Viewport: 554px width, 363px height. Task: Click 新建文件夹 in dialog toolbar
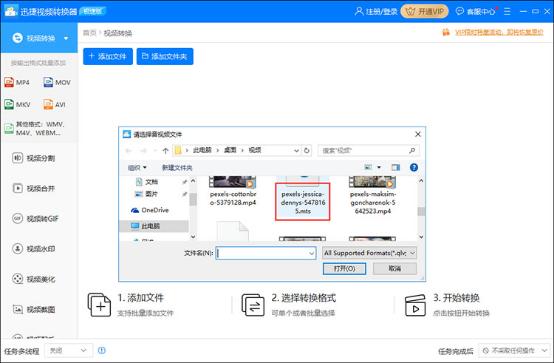pos(177,168)
